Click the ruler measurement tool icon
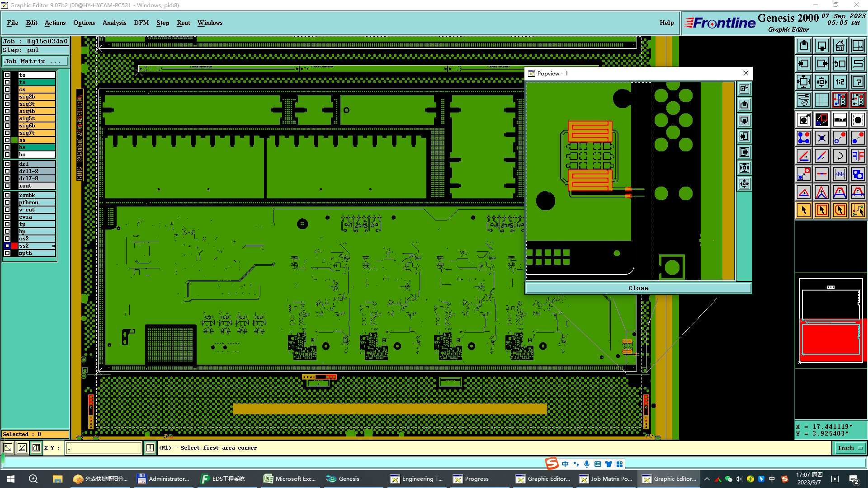The width and height of the screenshot is (868, 488). pyautogui.click(x=840, y=120)
